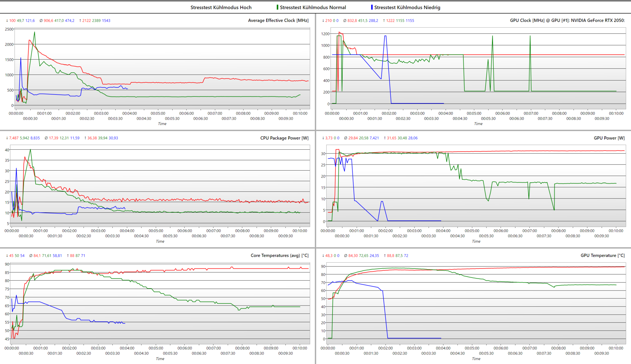
Task: Toggle the Stresstest Kühlmodus Hoch legend entry
Action: coord(221,8)
